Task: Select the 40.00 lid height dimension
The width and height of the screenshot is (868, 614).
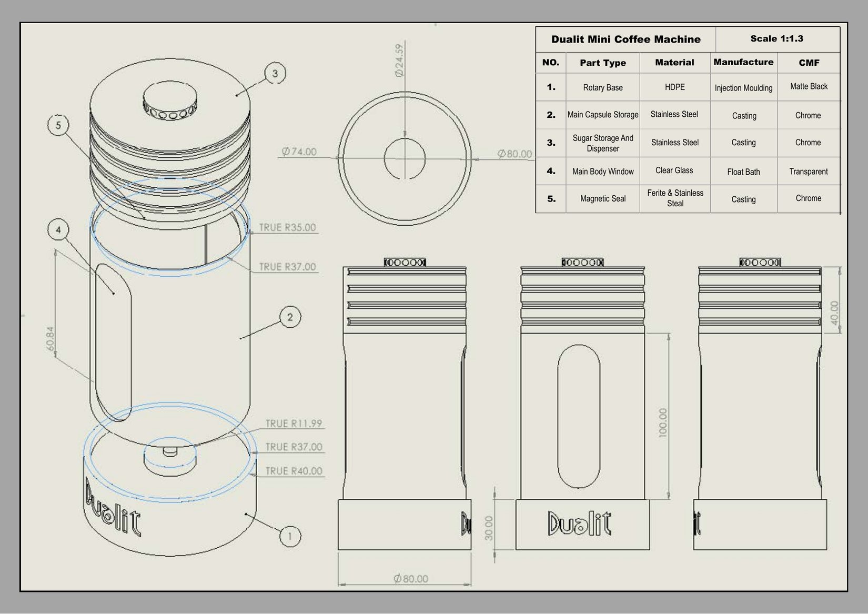Action: click(x=834, y=313)
